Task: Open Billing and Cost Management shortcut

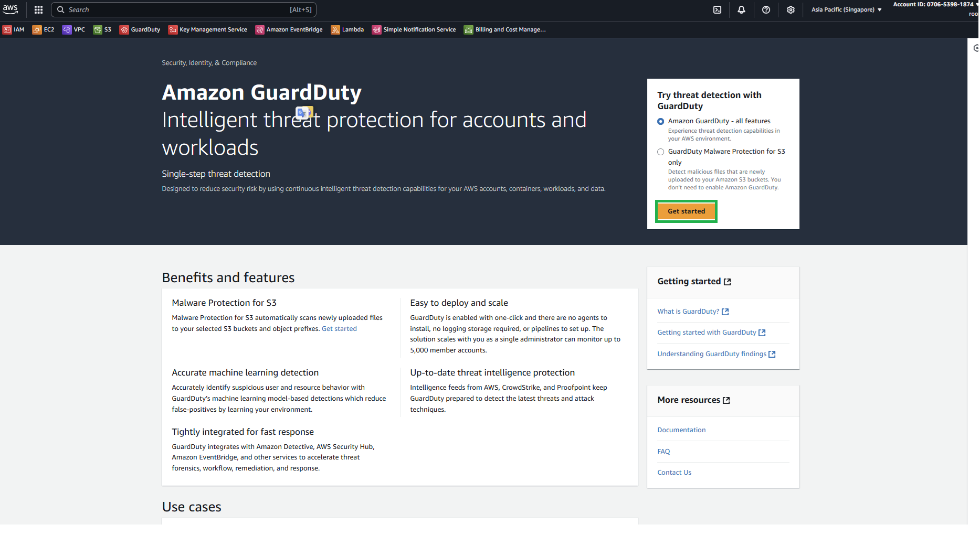Action: [x=505, y=29]
